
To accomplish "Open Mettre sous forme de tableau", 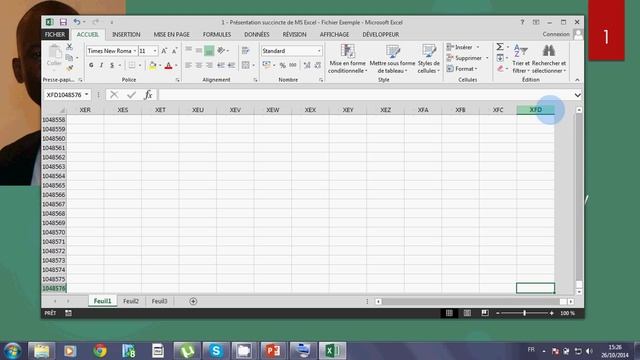I will pyautogui.click(x=392, y=59).
